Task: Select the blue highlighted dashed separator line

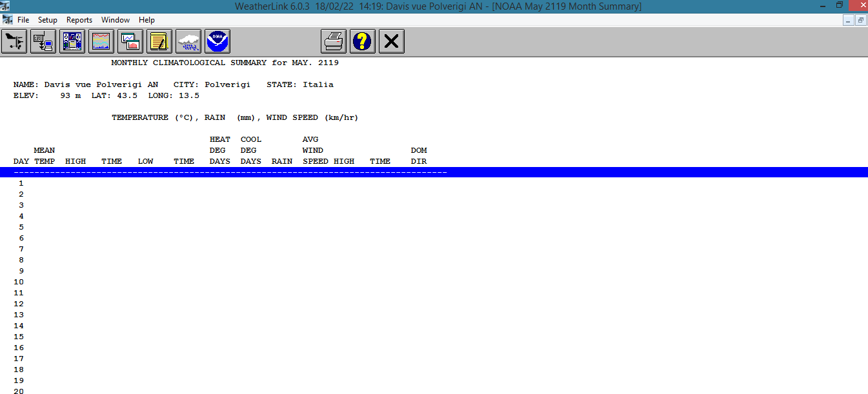Action: (x=230, y=173)
